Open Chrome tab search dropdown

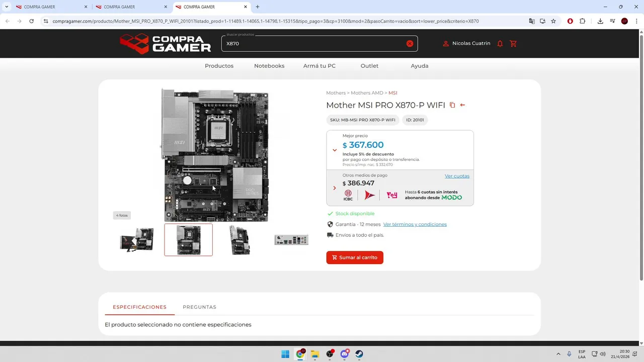pos(7,7)
